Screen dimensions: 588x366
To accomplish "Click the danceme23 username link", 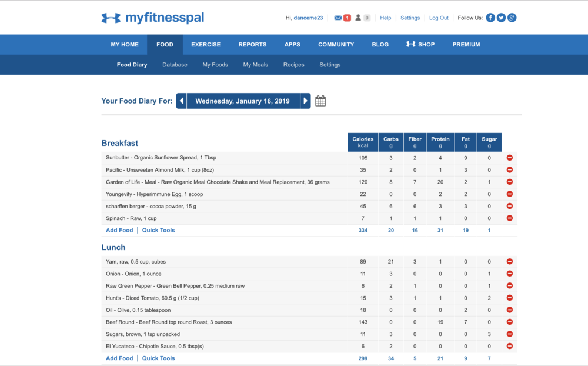I will (x=308, y=18).
